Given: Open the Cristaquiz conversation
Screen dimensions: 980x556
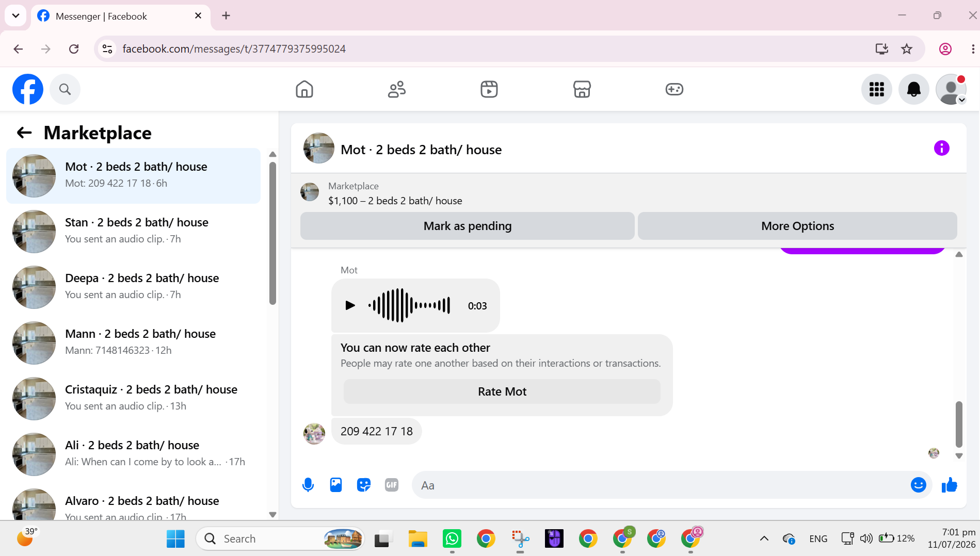Looking at the screenshot, I should 134,399.
